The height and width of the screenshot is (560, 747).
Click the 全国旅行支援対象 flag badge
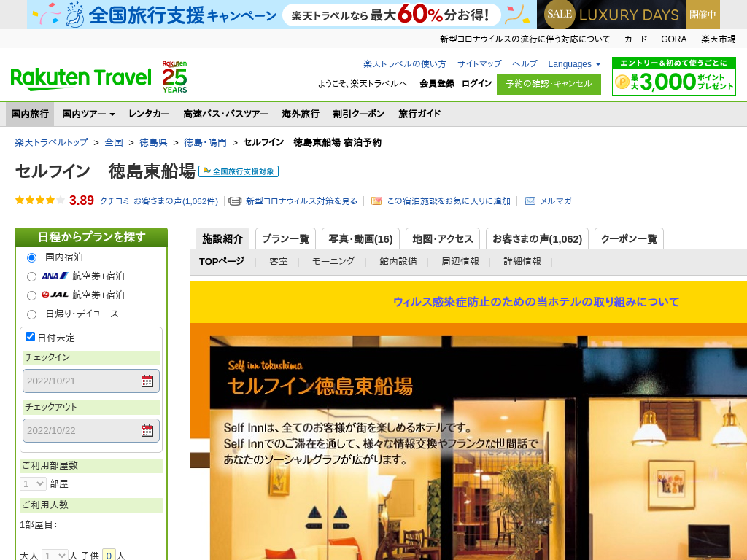point(239,171)
